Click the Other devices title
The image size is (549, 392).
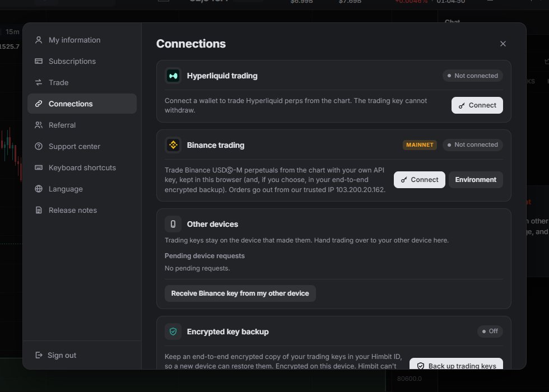pyautogui.click(x=212, y=224)
